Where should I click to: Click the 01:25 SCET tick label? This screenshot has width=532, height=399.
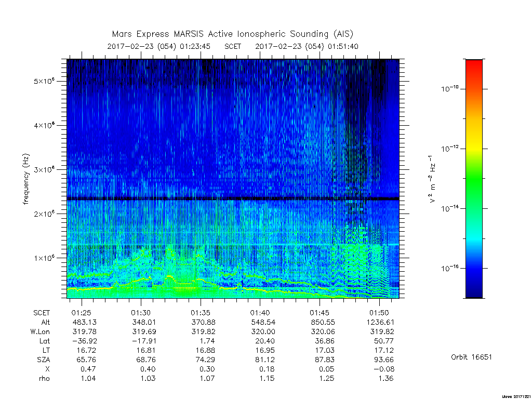click(x=82, y=313)
